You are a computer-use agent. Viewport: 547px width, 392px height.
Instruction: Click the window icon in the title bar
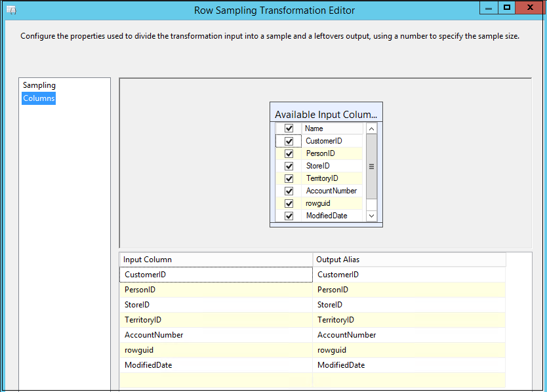coord(10,10)
